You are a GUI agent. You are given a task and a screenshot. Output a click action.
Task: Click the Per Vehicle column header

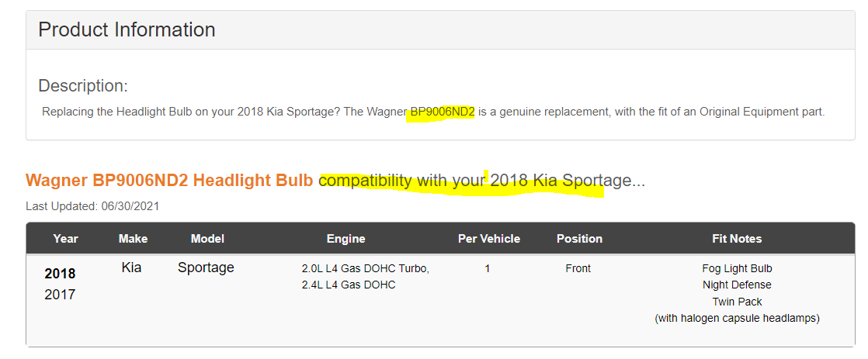click(489, 239)
